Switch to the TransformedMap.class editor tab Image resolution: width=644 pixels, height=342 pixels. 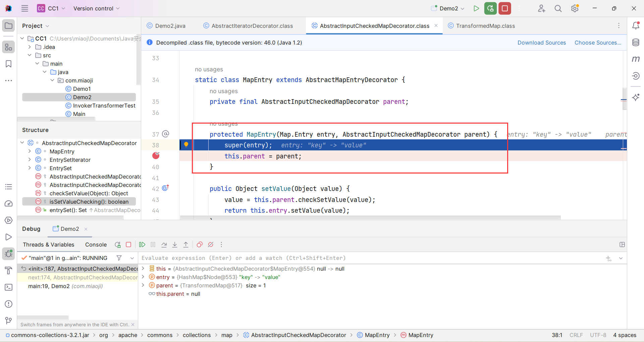click(485, 26)
